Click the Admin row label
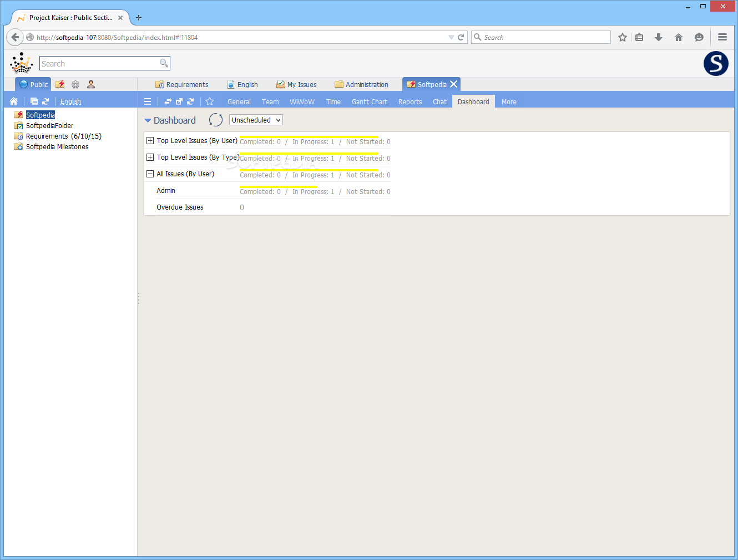This screenshot has height=560, width=738. coord(166,191)
